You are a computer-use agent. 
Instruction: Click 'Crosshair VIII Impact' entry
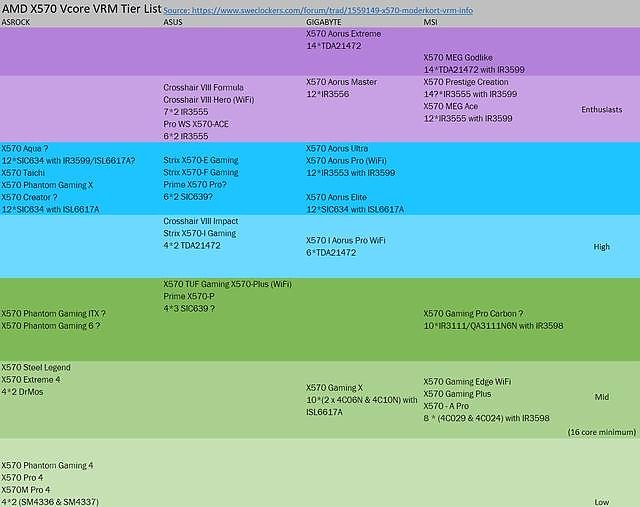200,221
